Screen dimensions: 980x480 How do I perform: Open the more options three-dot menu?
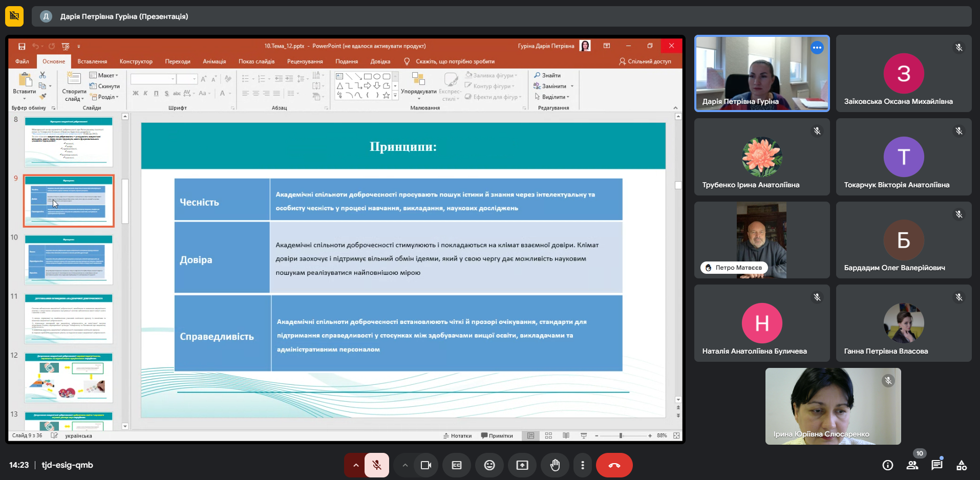(583, 465)
